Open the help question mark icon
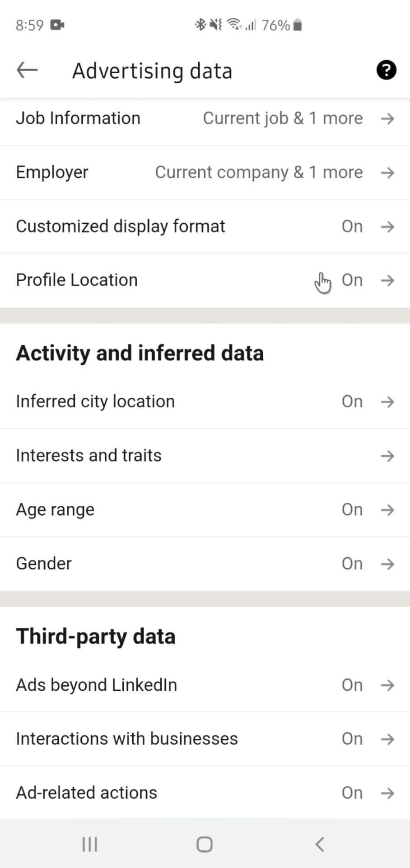The height and width of the screenshot is (868, 410). point(386,71)
